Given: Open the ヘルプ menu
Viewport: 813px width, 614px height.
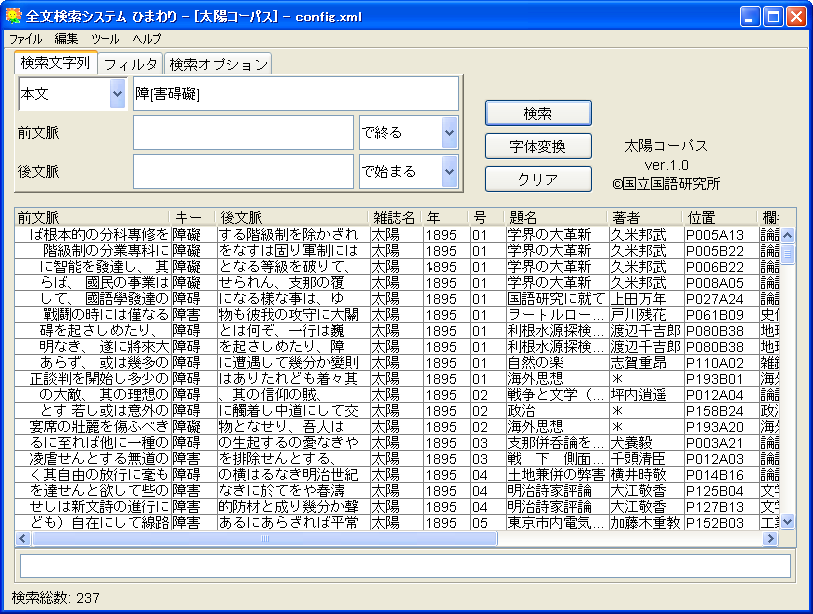Looking at the screenshot, I should tap(147, 38).
